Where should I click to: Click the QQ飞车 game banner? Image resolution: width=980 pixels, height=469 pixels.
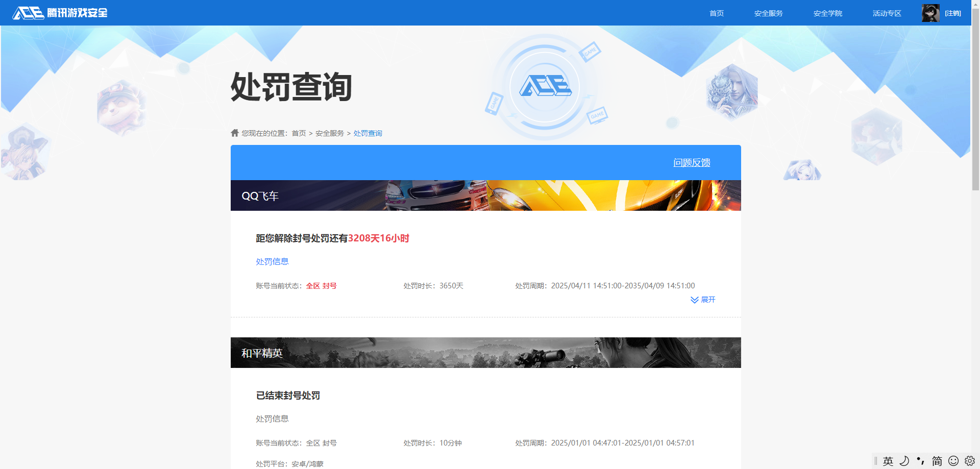pos(486,195)
